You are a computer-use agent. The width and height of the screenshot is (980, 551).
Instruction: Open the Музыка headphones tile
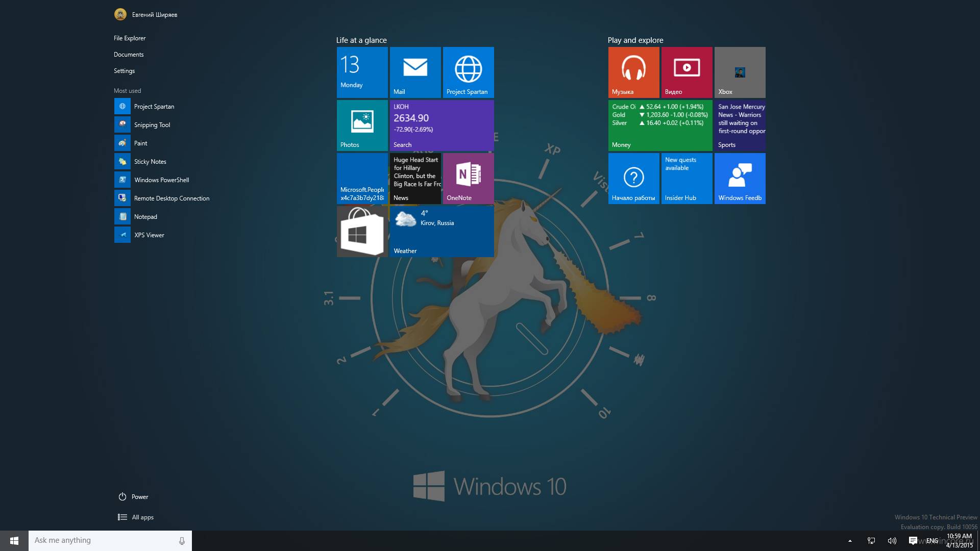tap(633, 72)
